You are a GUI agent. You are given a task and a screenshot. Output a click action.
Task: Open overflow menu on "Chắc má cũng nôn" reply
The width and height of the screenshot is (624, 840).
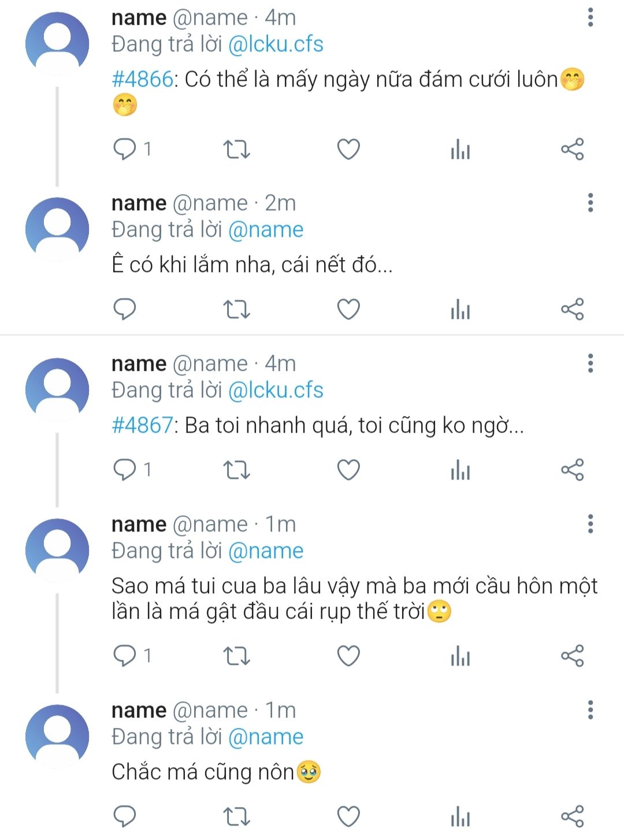pos(590,710)
